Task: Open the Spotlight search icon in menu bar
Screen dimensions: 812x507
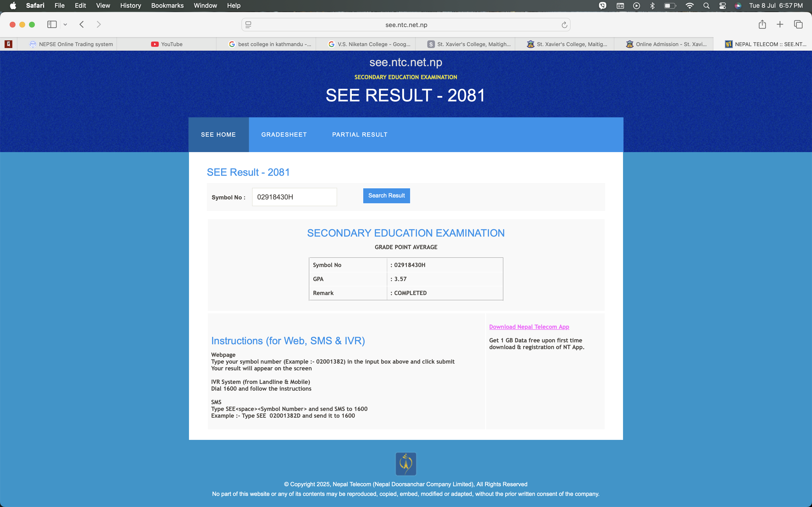Action: [x=706, y=6]
